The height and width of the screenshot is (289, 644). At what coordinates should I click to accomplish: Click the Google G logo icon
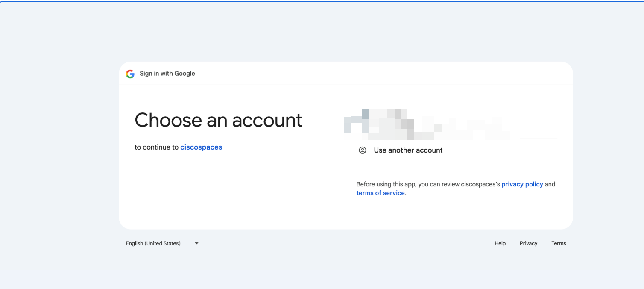(130, 73)
